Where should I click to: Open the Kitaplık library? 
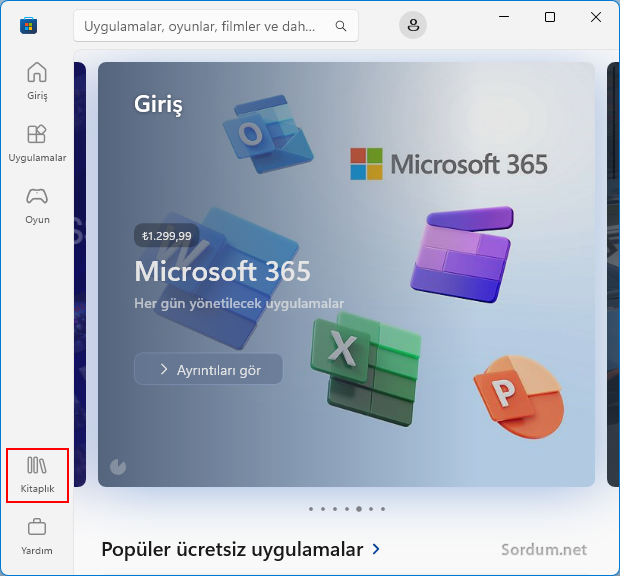tap(37, 475)
